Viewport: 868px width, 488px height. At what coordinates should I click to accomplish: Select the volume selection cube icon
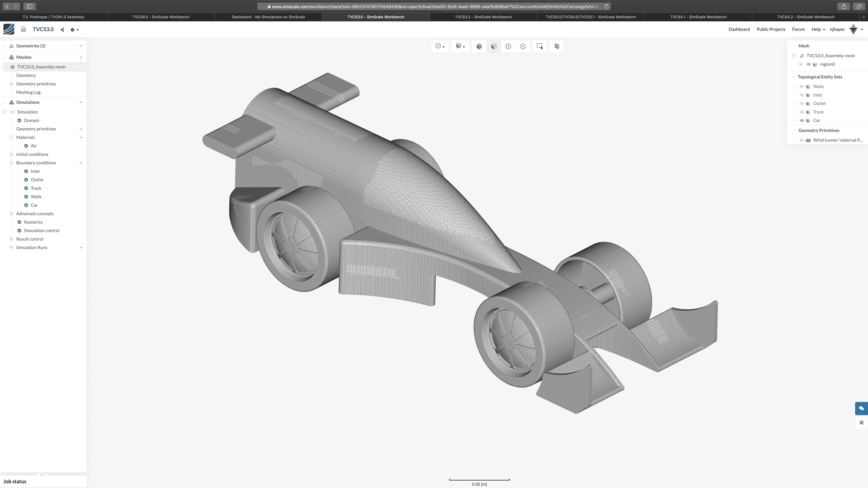coord(479,46)
